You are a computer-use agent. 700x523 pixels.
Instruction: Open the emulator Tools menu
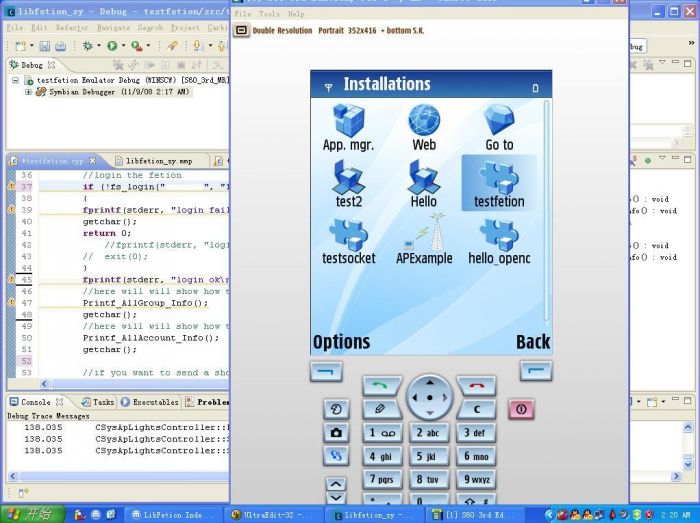(269, 14)
